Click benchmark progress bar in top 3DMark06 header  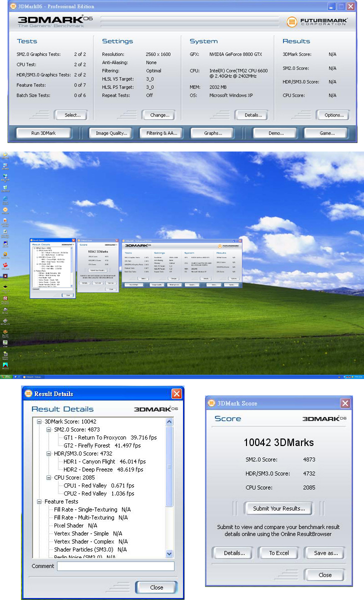tap(189, 22)
